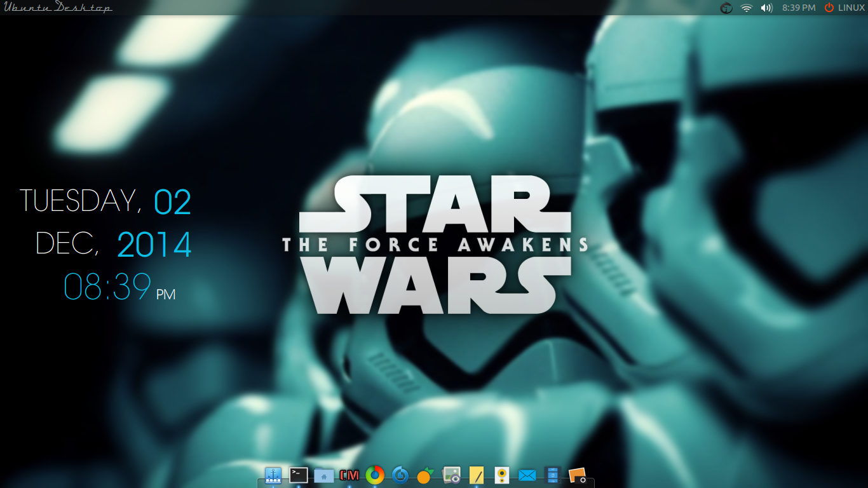
Task: Open the orange screenshot tool icon
Action: pyautogui.click(x=577, y=475)
